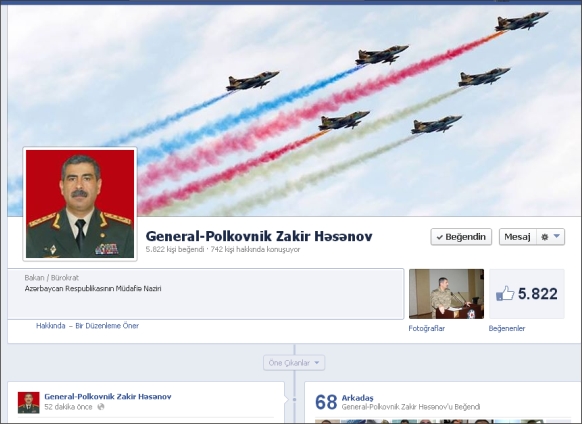Screen dimensions: 582x424
Task: Click the globe privacy icon under the post
Action: pyautogui.click(x=101, y=407)
